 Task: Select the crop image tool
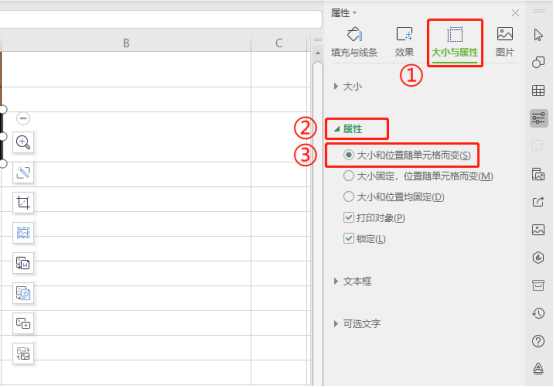23,203
